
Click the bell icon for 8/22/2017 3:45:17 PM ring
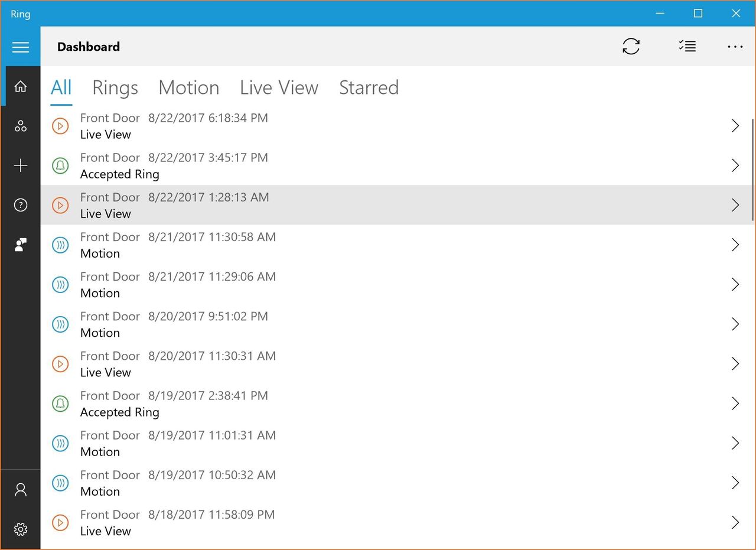[x=60, y=165]
